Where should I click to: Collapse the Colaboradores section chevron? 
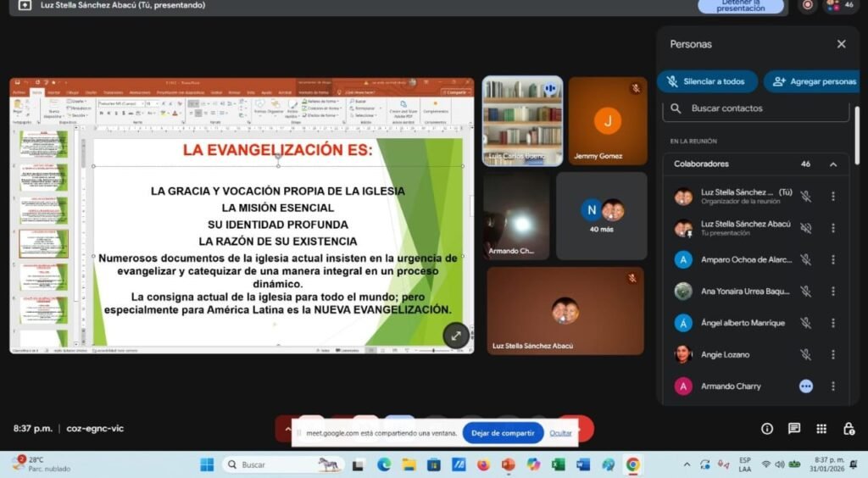click(833, 164)
